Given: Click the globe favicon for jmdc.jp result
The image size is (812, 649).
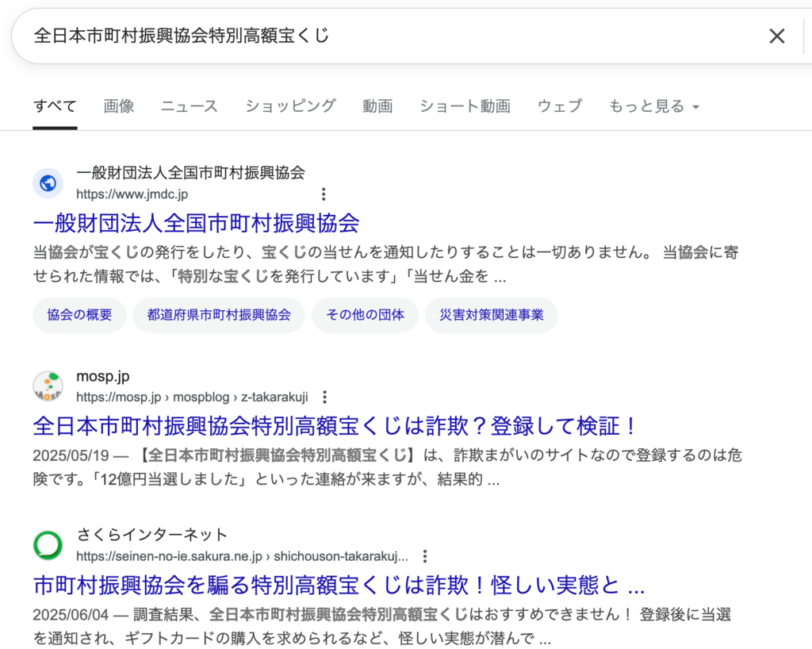Looking at the screenshot, I should point(48,182).
